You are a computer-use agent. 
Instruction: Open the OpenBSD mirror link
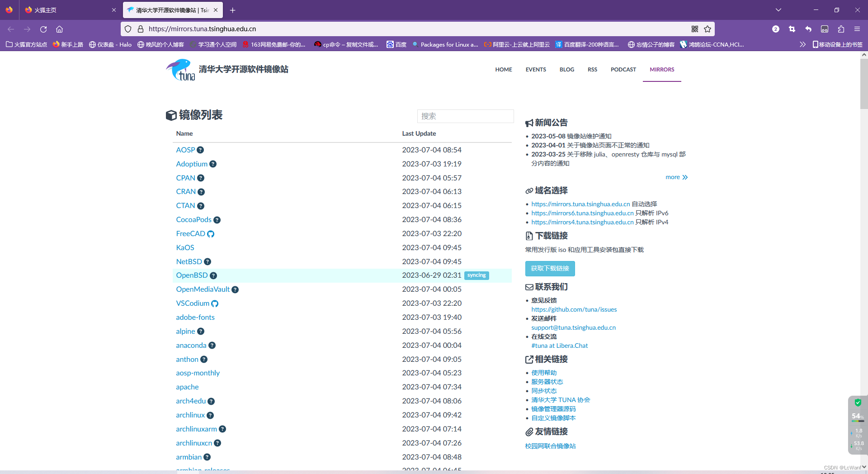click(192, 275)
